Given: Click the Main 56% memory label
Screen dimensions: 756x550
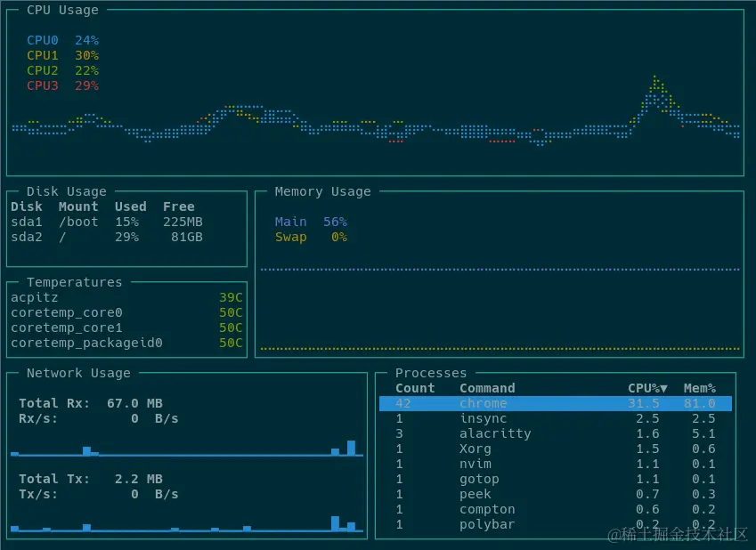Looking at the screenshot, I should (311, 222).
